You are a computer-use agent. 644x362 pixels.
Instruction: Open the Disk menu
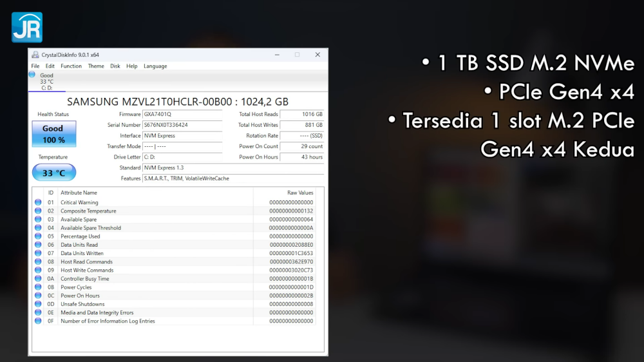point(115,66)
